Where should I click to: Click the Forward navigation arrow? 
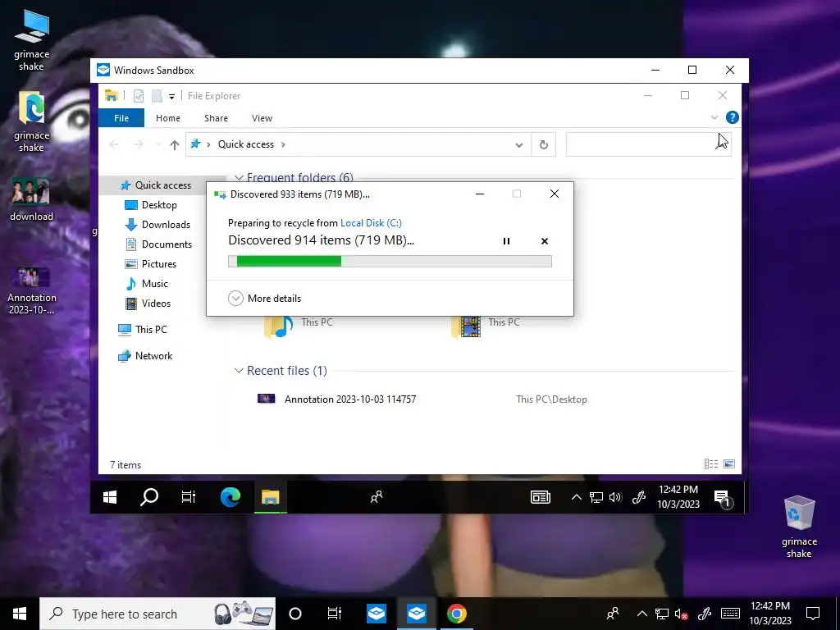point(138,144)
